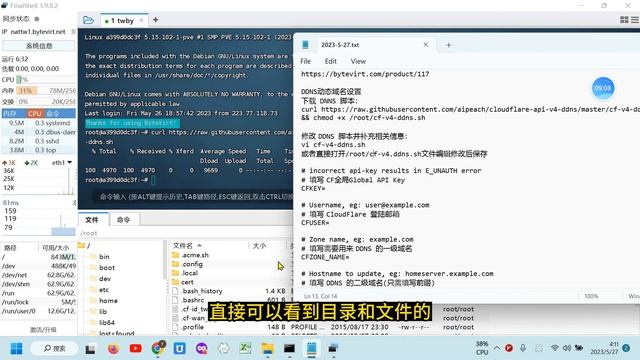The height and width of the screenshot is (360, 640).
Task: Close the 2023-5-27.txt Notepad tab
Action: coord(426,44)
